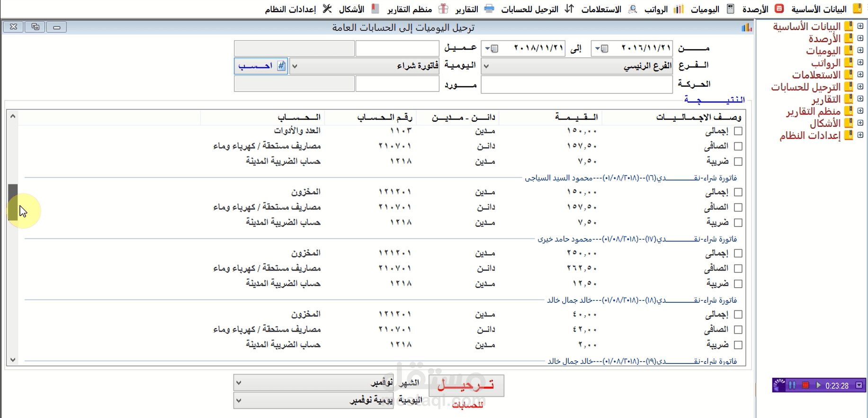Click the اليوميات calculator icon in top menu

(x=731, y=9)
